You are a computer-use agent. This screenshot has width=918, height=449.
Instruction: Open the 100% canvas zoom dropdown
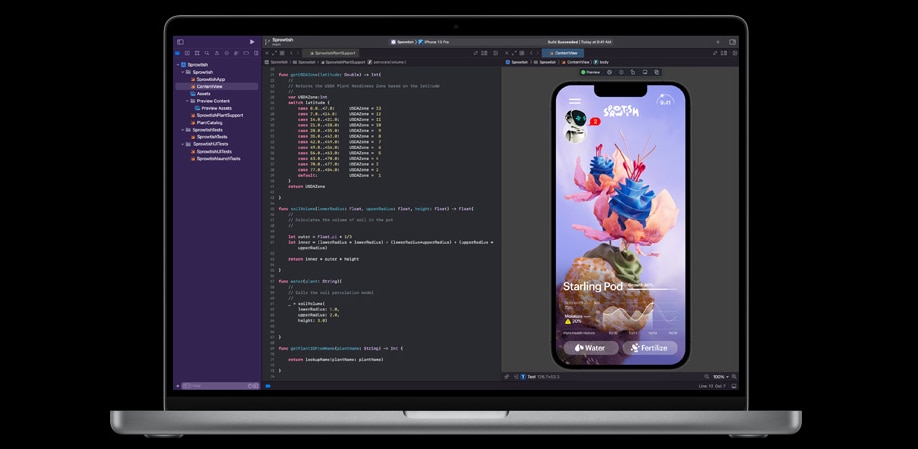click(x=720, y=376)
